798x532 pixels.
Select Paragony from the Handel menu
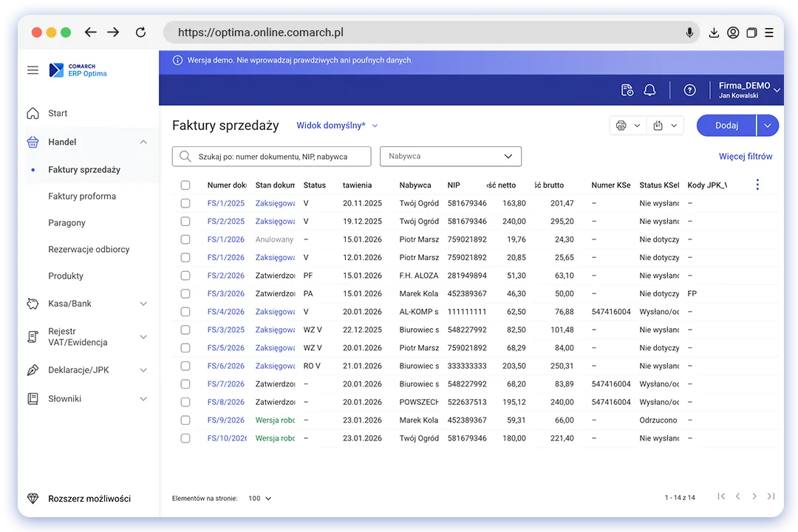[x=67, y=223]
